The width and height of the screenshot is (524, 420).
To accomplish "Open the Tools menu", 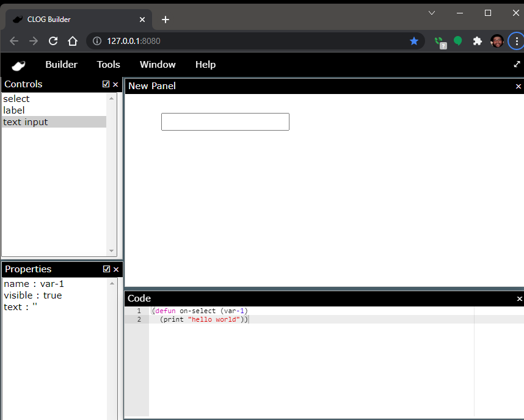I will [x=108, y=65].
